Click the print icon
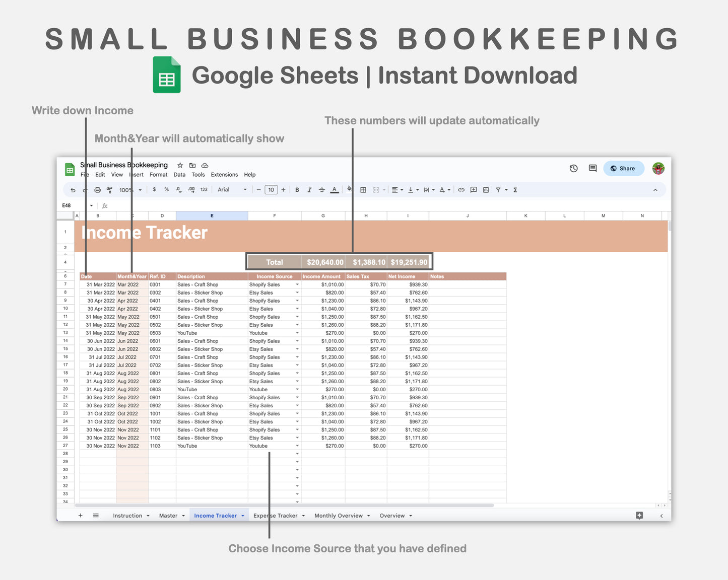 pos(98,190)
